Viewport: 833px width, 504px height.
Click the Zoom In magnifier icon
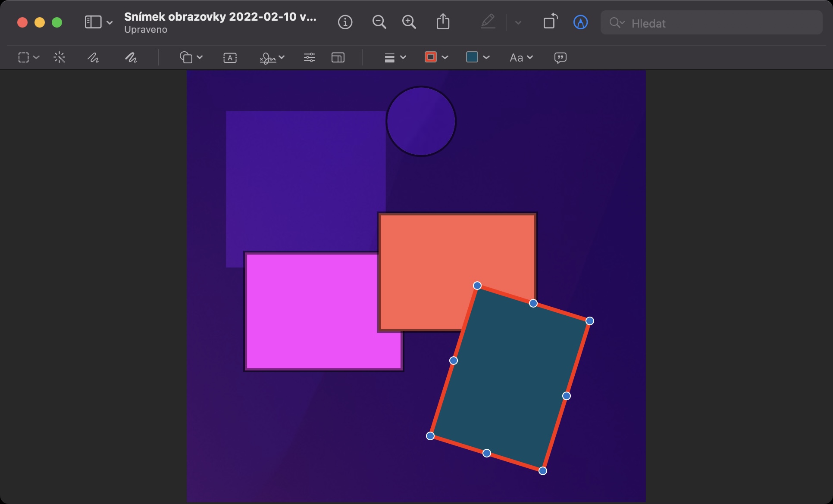(409, 22)
